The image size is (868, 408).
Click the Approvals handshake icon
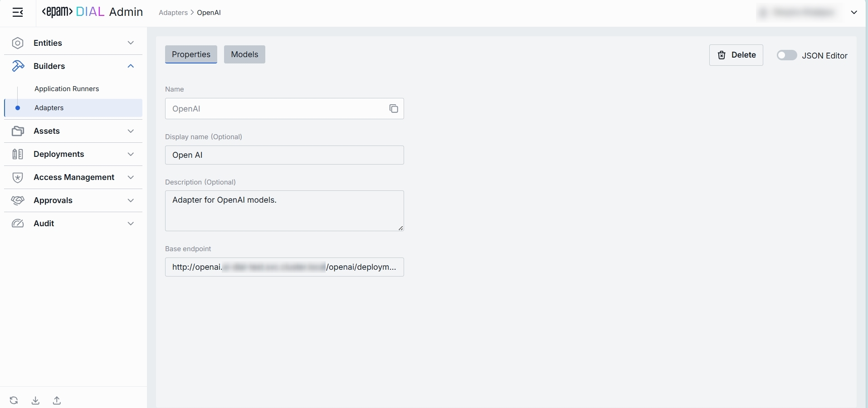click(18, 200)
